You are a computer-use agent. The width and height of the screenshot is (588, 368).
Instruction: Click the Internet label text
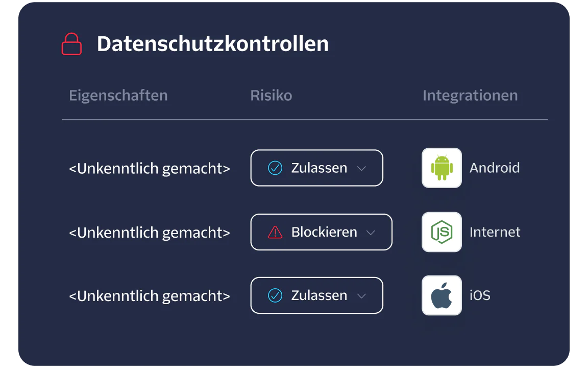pos(495,232)
